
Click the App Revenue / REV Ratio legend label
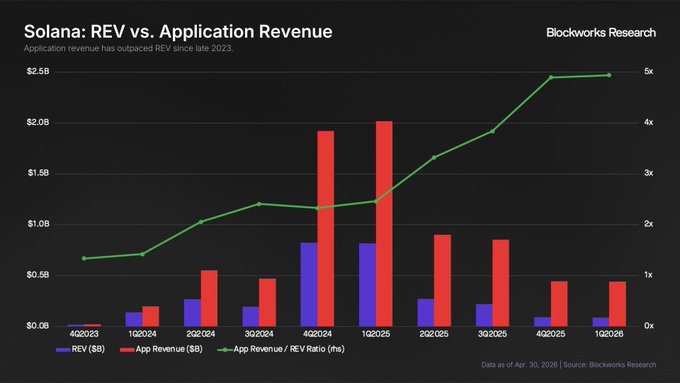click(x=289, y=349)
